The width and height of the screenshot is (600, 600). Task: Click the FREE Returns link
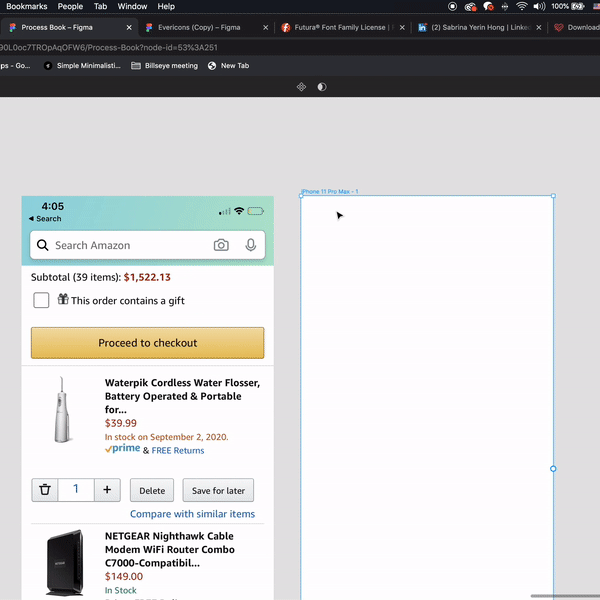coord(178,450)
